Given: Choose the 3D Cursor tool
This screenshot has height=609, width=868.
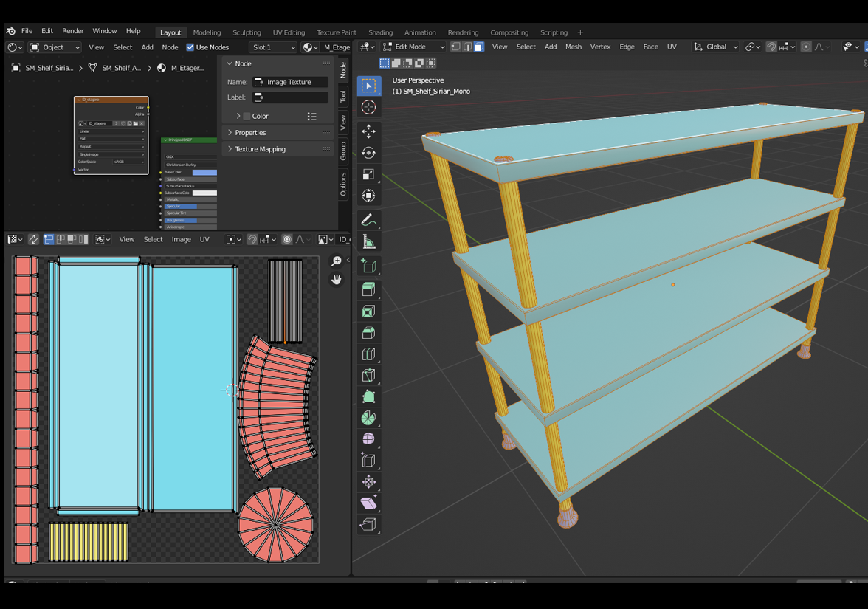Looking at the screenshot, I should click(x=368, y=108).
